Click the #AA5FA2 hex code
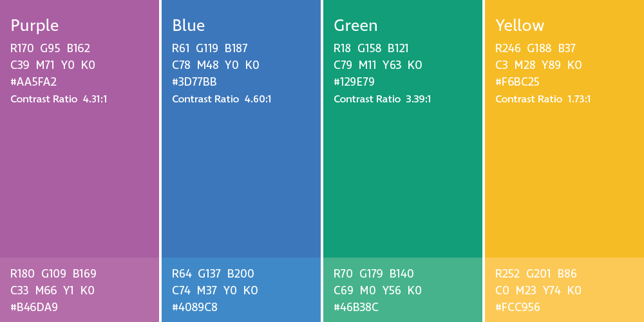This screenshot has height=322, width=644. click(x=33, y=82)
